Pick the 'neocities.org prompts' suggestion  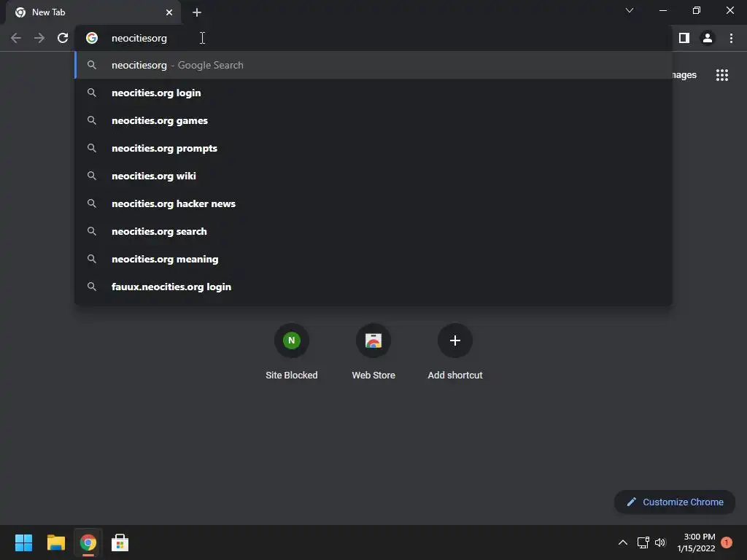(373, 148)
